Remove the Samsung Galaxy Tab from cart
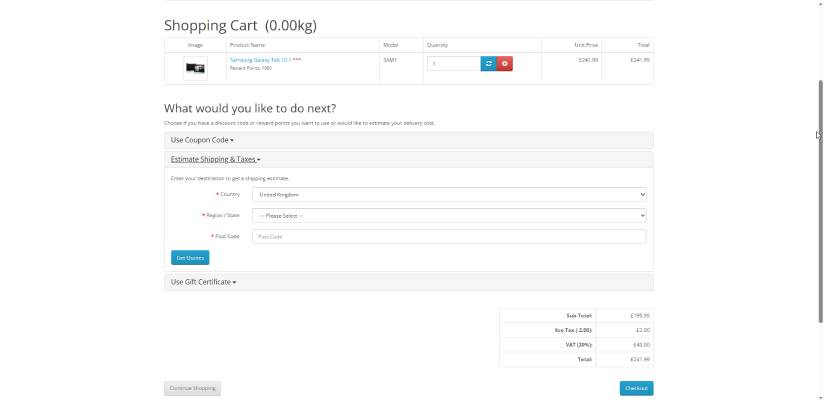824x402 pixels. pos(505,64)
